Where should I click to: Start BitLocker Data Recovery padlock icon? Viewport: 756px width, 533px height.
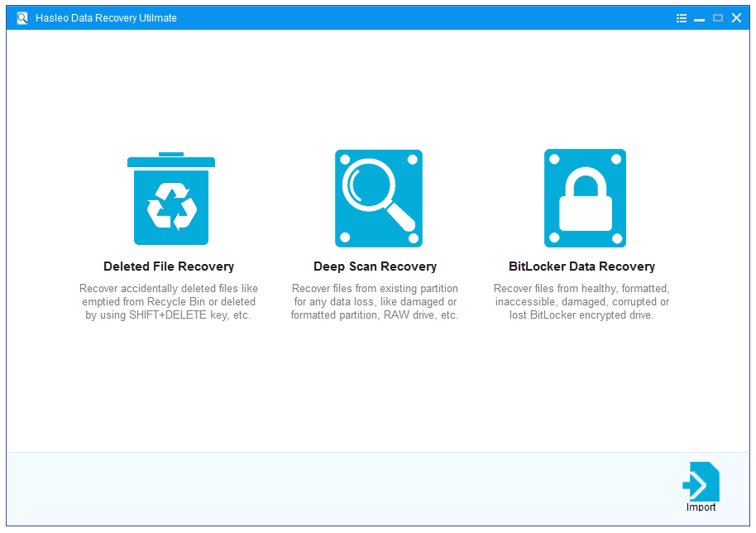tap(585, 199)
